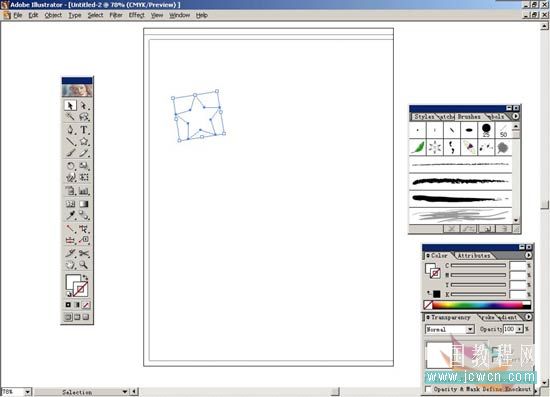Select the Pencil tool

[x=84, y=153]
